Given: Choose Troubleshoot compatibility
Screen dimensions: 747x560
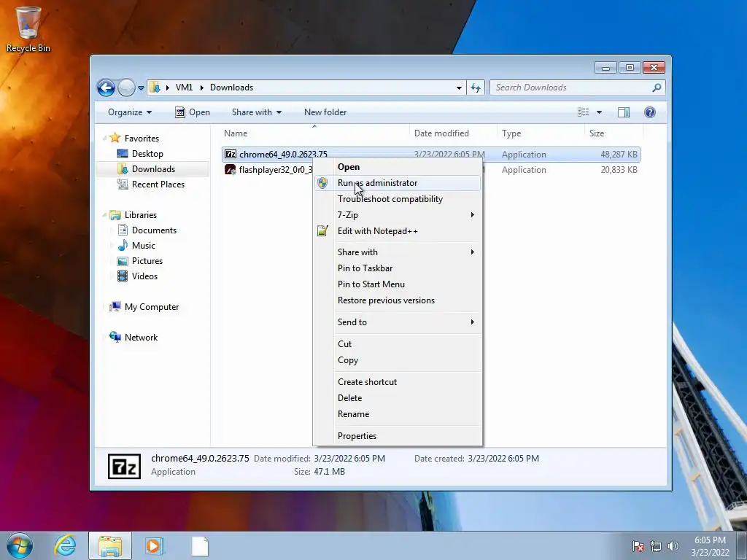Looking at the screenshot, I should (398, 199).
